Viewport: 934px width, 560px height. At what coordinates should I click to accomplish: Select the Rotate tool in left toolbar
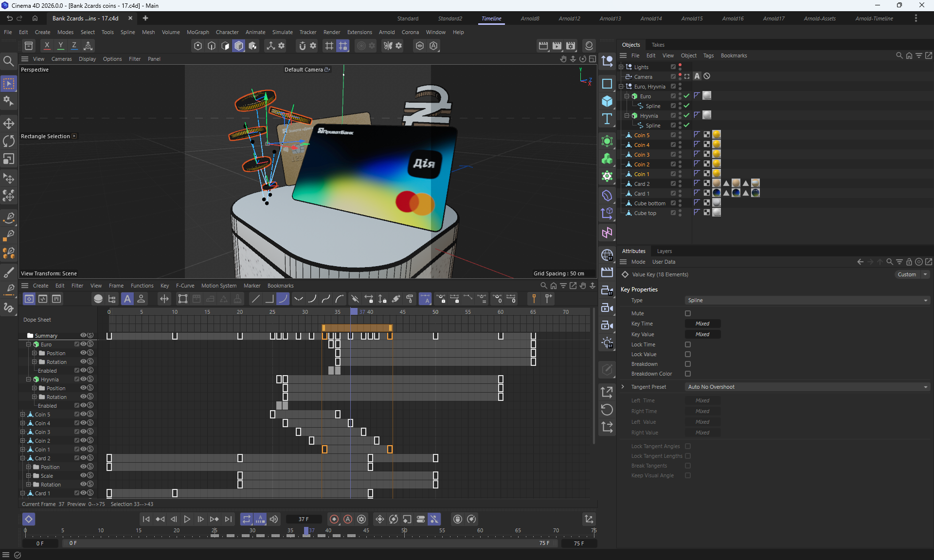tap(9, 141)
